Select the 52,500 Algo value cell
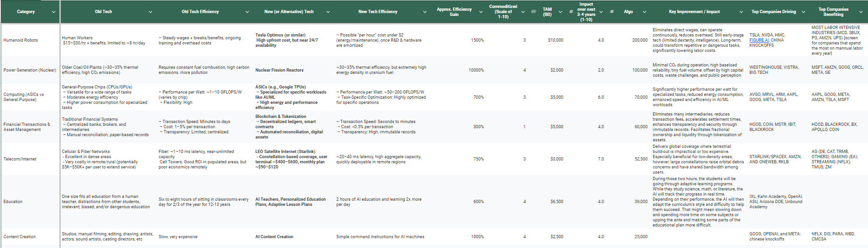This screenshot has height=248, width=868. [629, 159]
